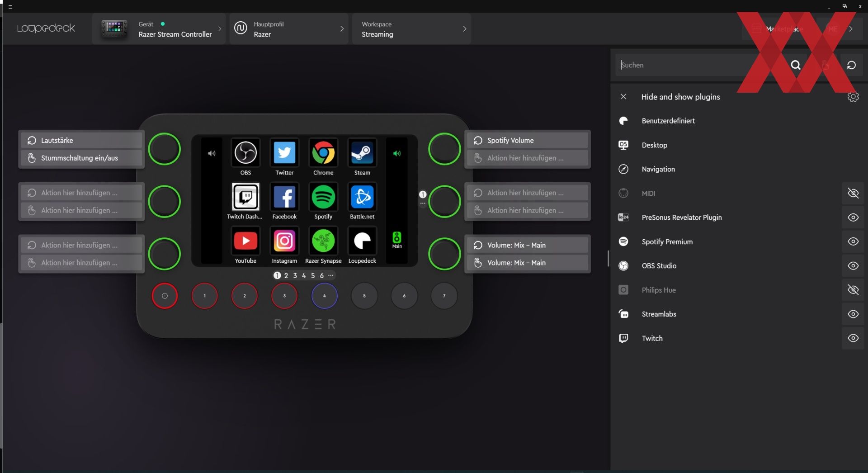The width and height of the screenshot is (868, 473).
Task: Switch to touch page 2
Action: pyautogui.click(x=286, y=275)
